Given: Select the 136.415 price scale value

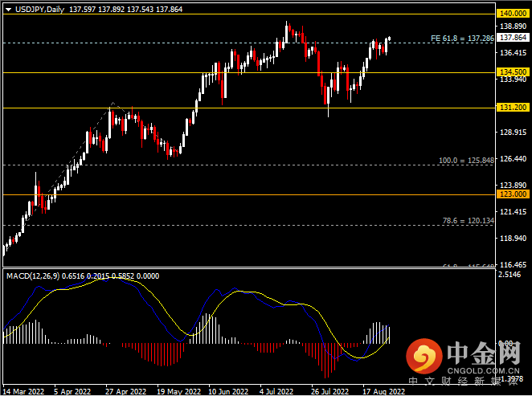Looking at the screenshot, I should tap(514, 52).
